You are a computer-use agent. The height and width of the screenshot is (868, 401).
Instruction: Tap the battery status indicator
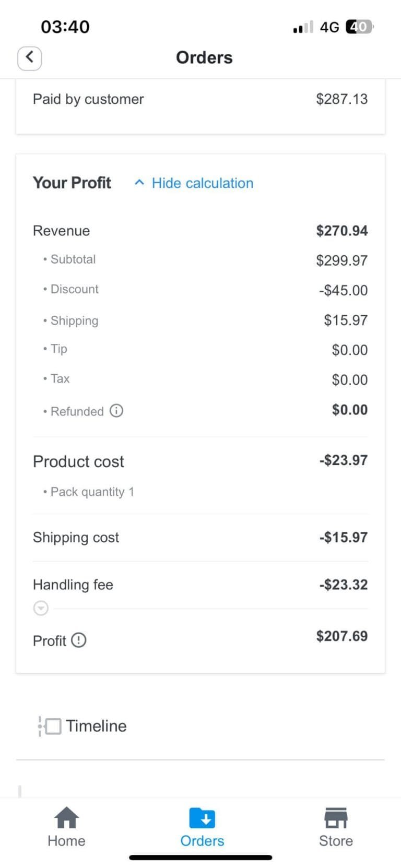click(x=360, y=27)
